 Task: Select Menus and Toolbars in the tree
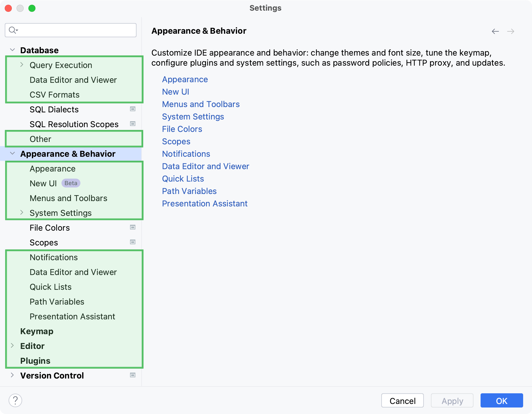[x=69, y=198]
